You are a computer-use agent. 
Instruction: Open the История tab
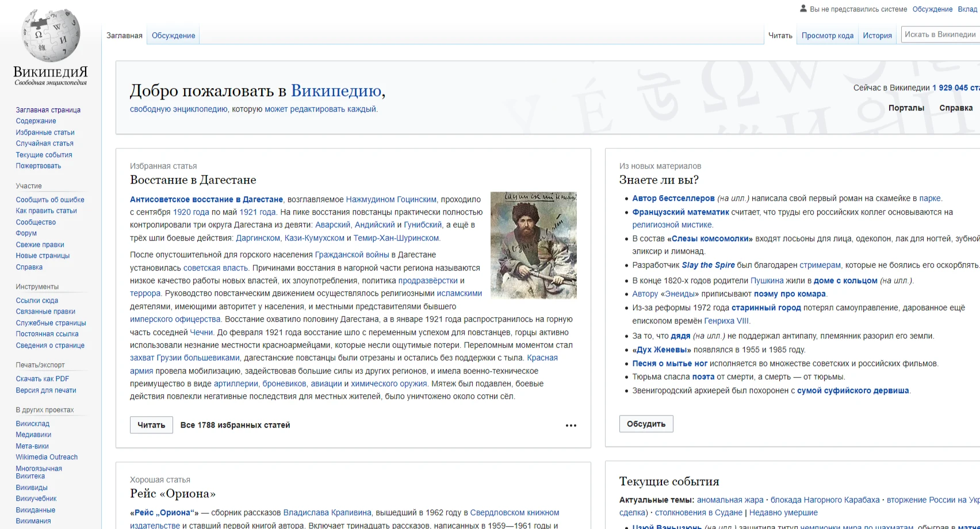tap(877, 36)
